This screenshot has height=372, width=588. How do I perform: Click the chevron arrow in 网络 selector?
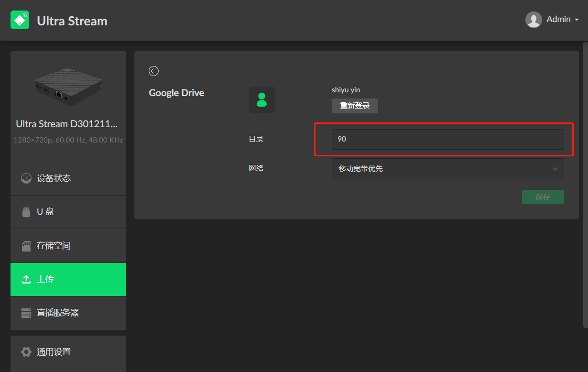(x=555, y=169)
